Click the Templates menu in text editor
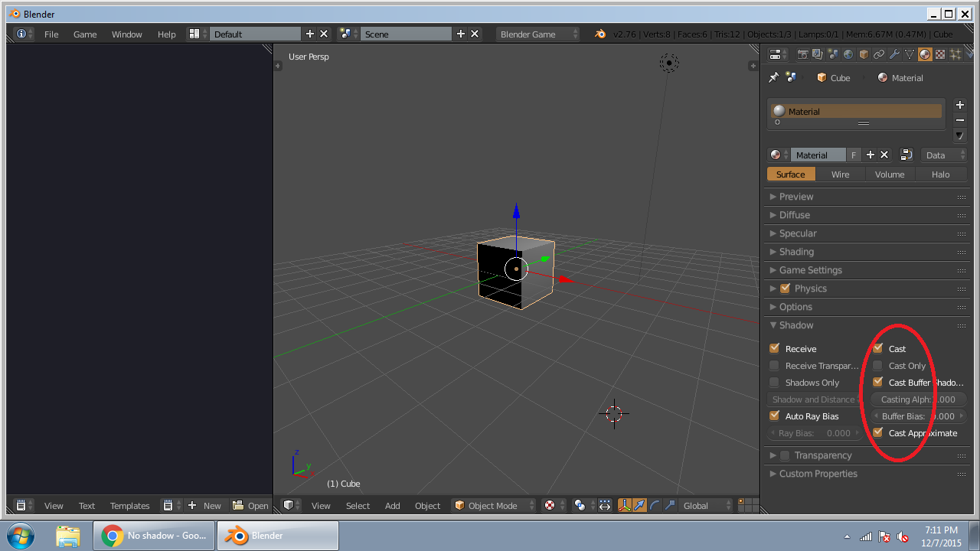980x551 pixels. coord(130,505)
